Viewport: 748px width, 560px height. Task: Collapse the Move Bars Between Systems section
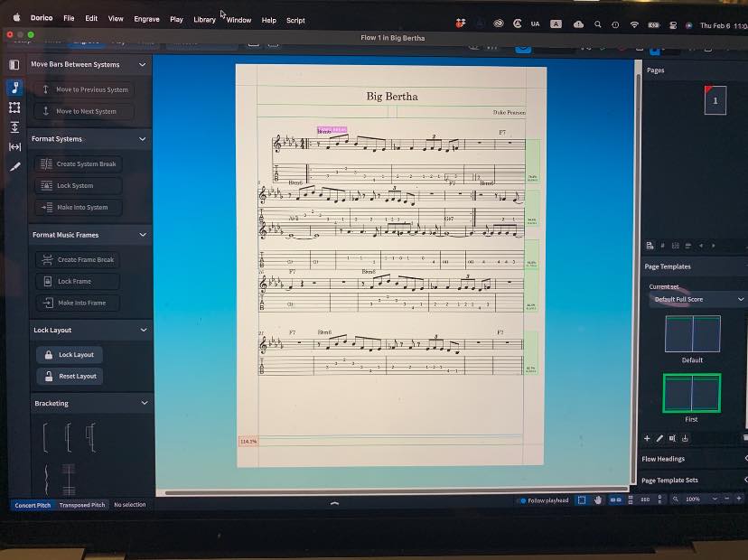click(x=142, y=64)
